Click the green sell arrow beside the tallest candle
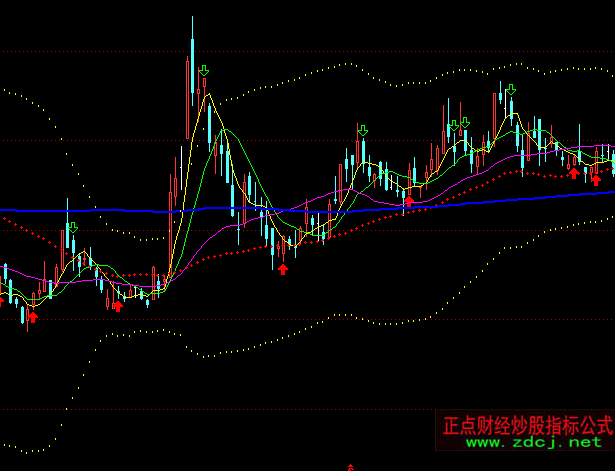This screenshot has width=615, height=471. click(204, 71)
